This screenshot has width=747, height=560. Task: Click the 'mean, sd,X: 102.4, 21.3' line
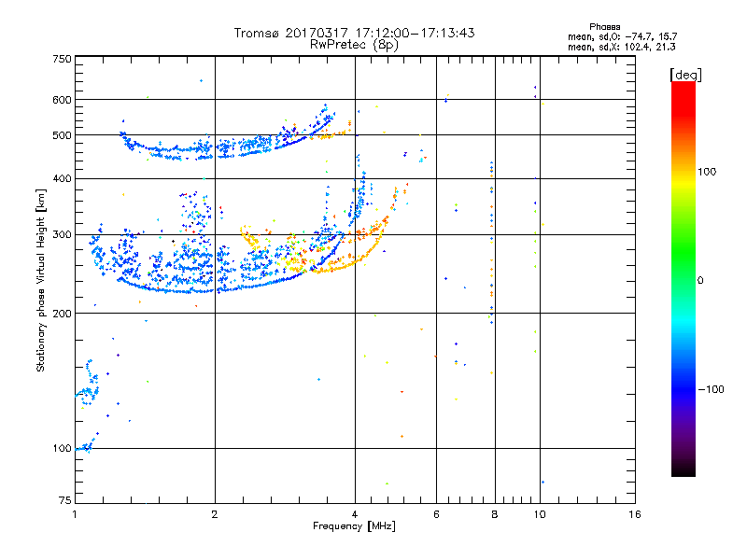[x=621, y=47]
